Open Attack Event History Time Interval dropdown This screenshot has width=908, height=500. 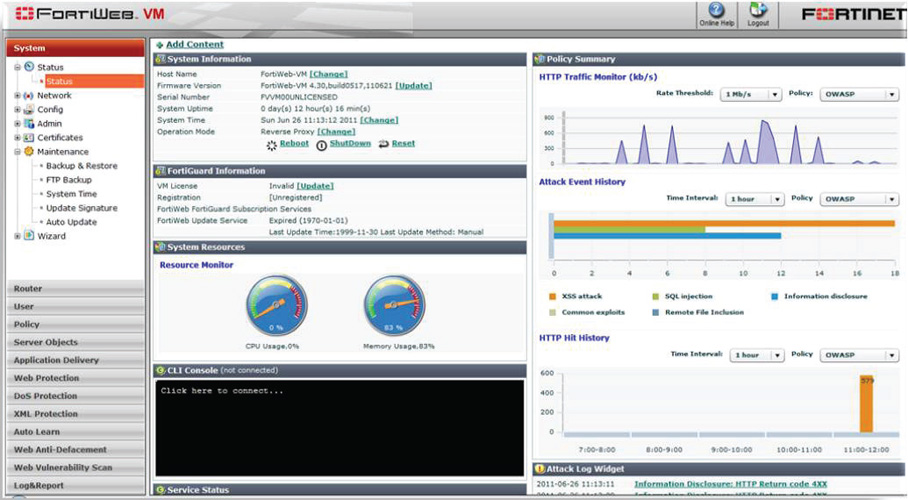(x=755, y=199)
